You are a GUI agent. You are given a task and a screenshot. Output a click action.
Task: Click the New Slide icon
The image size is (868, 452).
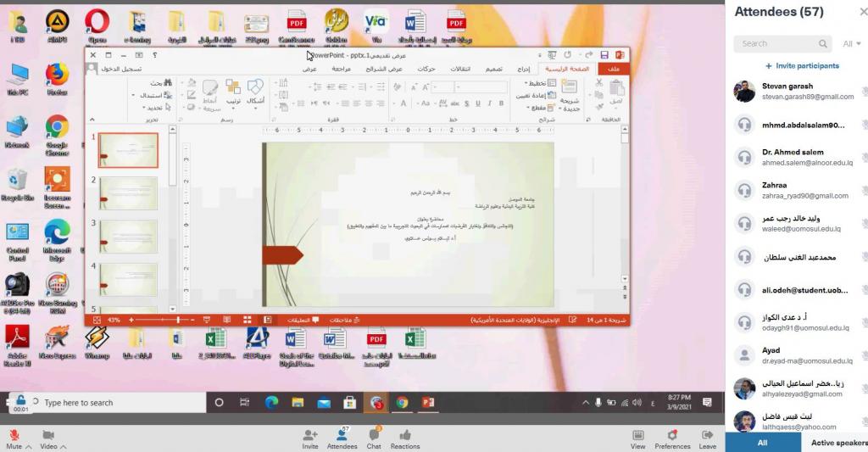pos(570,91)
